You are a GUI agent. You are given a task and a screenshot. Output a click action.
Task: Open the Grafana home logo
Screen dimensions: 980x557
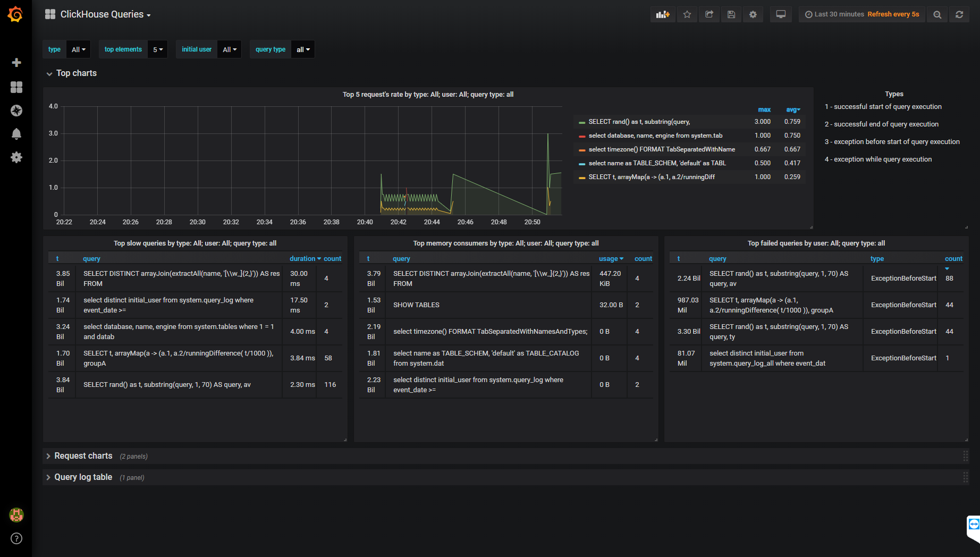pyautogui.click(x=15, y=14)
